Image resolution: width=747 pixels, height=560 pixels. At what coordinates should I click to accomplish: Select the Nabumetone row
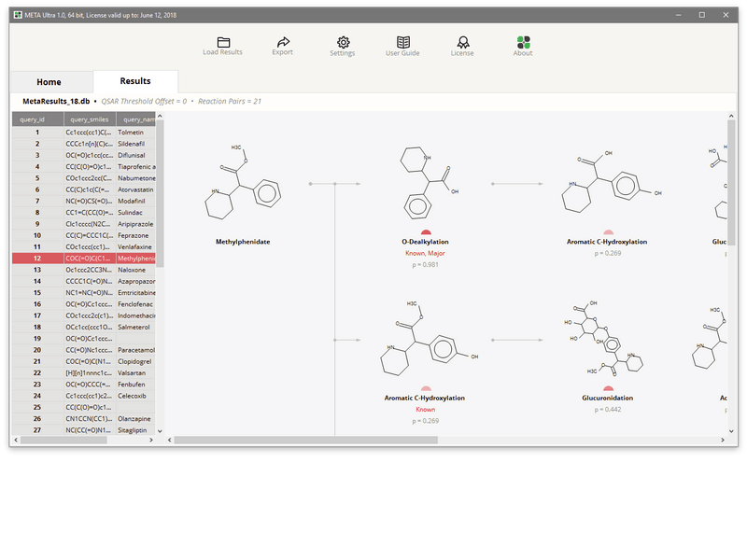coord(84,178)
